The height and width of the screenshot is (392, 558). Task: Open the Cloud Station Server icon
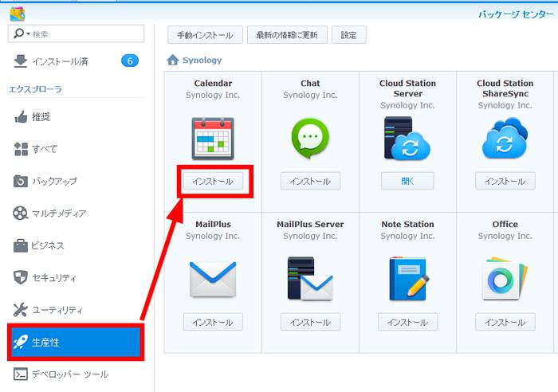[407, 139]
